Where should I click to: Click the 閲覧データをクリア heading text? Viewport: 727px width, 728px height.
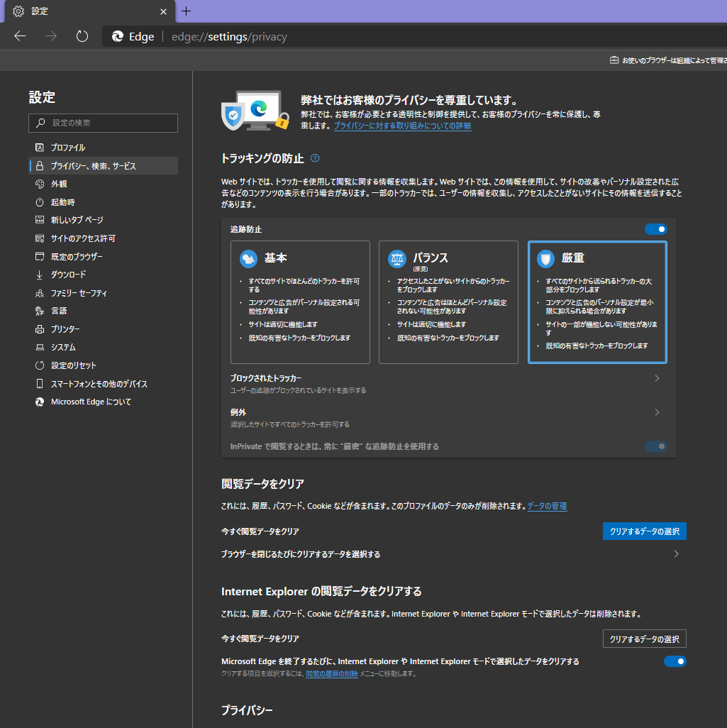coord(262,484)
